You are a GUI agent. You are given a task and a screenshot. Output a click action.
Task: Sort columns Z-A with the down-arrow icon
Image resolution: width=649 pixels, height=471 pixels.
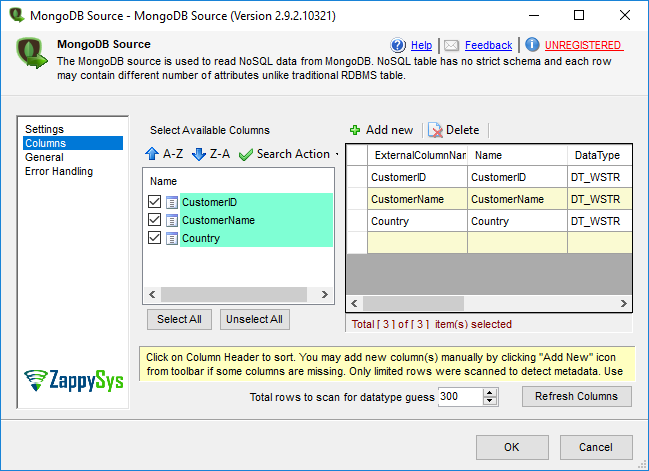pos(199,154)
